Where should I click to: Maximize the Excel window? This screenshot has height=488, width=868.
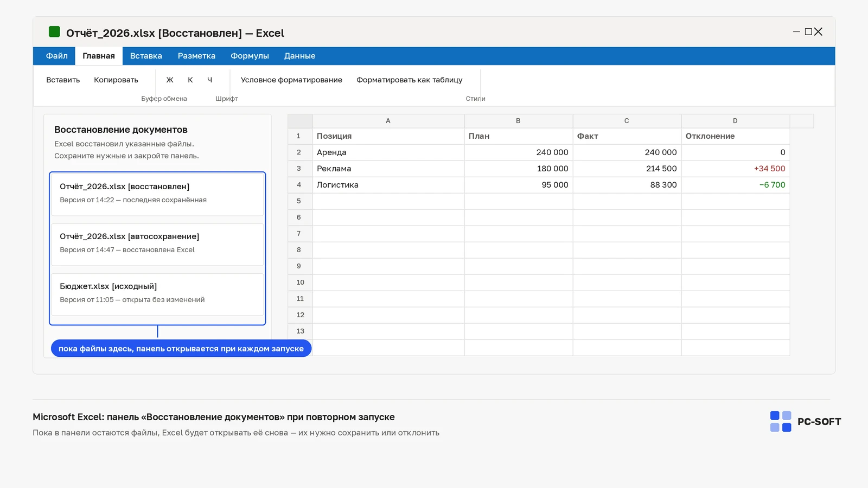tap(808, 32)
